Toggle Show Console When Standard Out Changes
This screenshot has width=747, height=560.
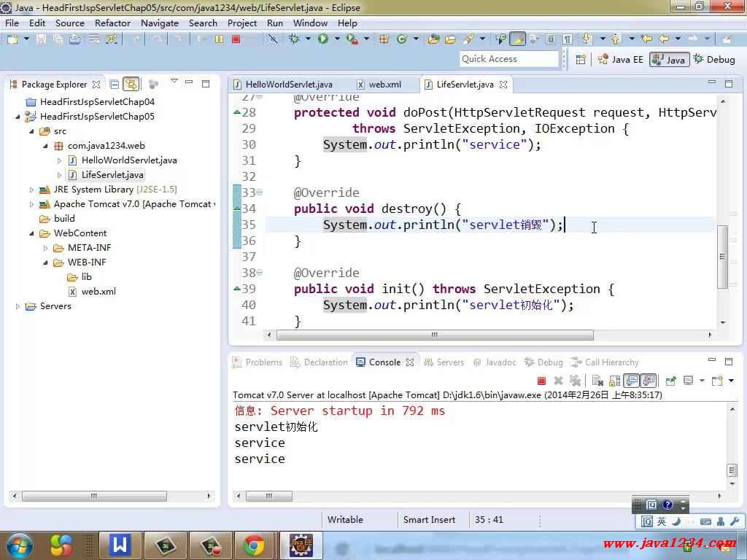coord(631,381)
